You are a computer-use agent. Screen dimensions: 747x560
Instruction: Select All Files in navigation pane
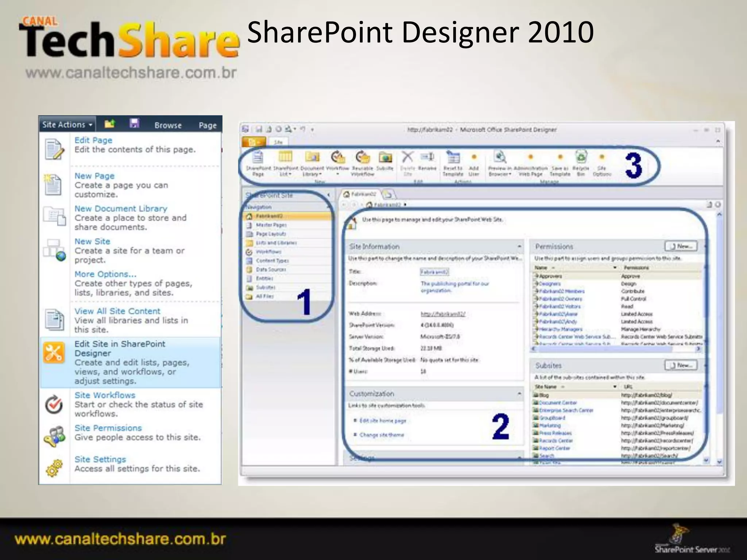264,296
